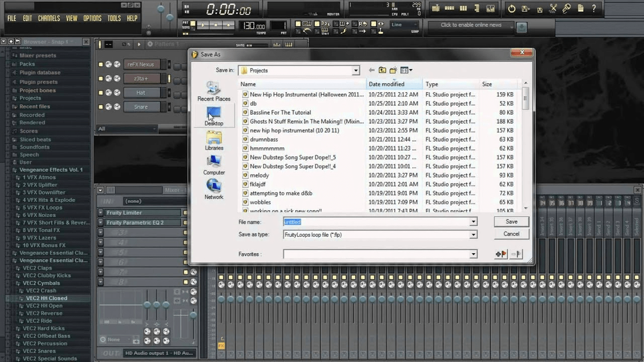Open the Save as type dropdown

tap(473, 234)
